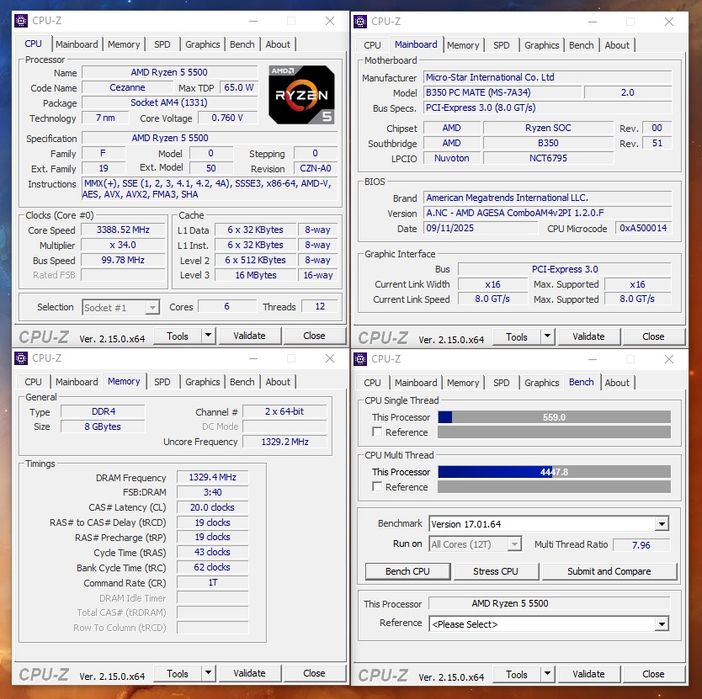Screen dimensions: 702x699
Task: Open Tools dropdown arrow in Mainboard window
Action: [548, 336]
